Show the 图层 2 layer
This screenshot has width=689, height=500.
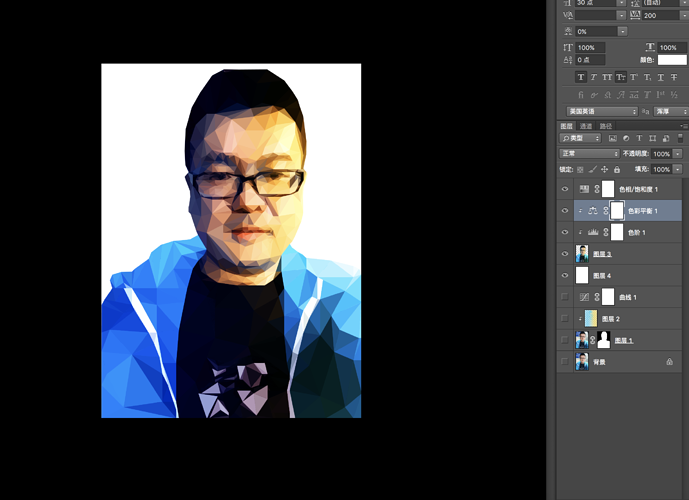pyautogui.click(x=565, y=319)
